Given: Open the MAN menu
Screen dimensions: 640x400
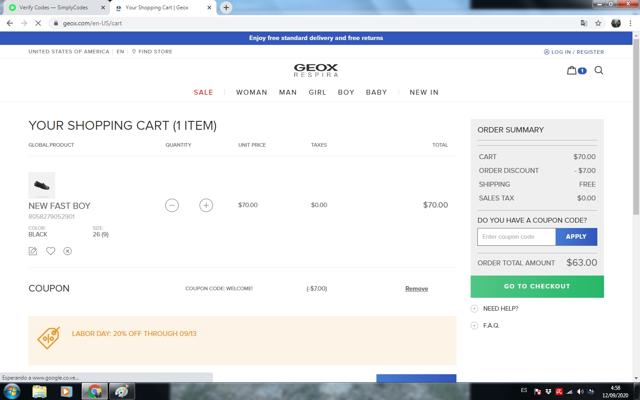Looking at the screenshot, I should pyautogui.click(x=288, y=92).
